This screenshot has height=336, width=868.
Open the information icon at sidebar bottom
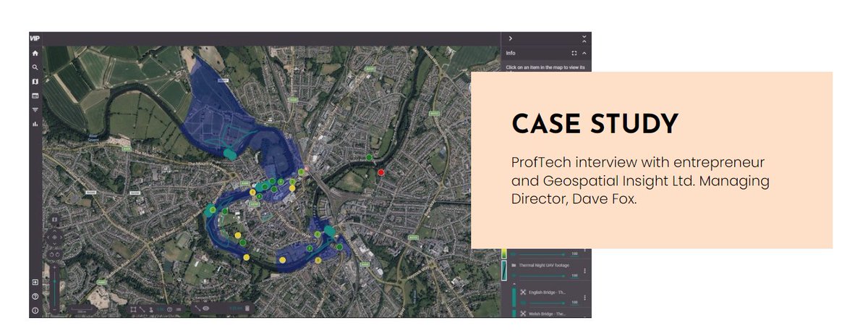tap(35, 311)
